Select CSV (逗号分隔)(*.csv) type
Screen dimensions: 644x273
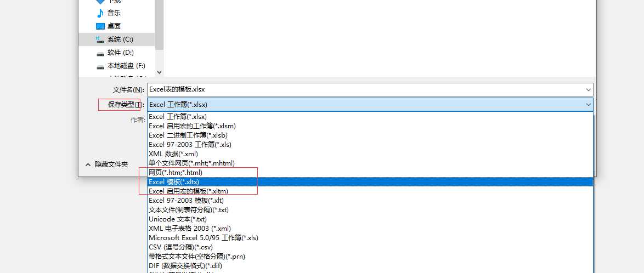(370, 247)
